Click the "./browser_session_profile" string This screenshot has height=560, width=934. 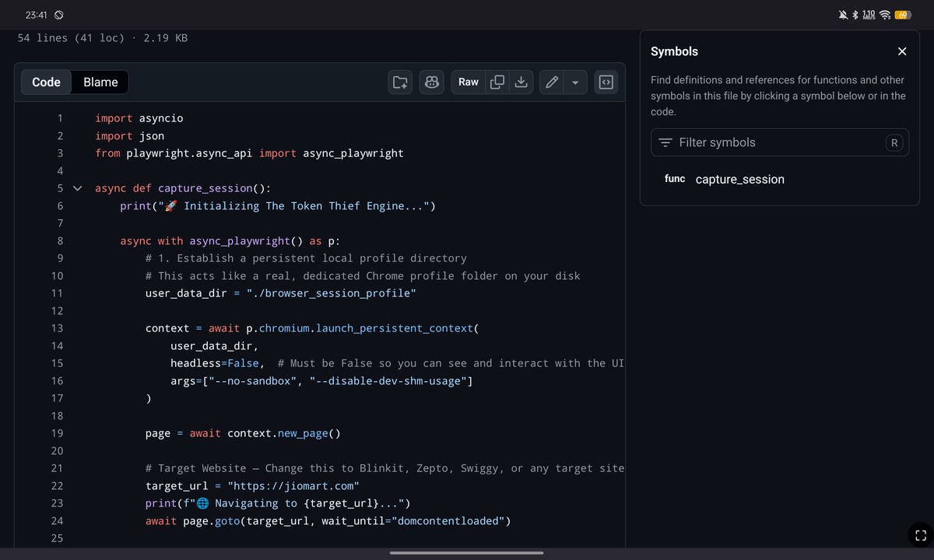[332, 293]
